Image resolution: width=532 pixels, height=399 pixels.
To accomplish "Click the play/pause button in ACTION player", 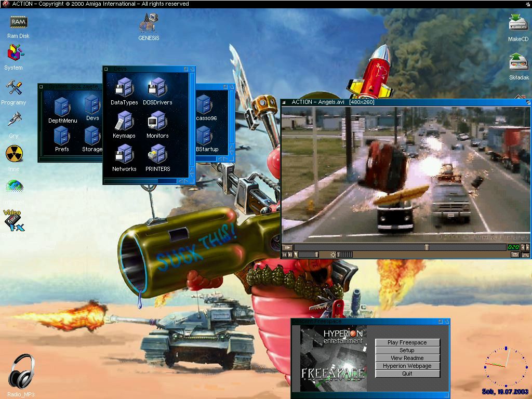I will 287,248.
